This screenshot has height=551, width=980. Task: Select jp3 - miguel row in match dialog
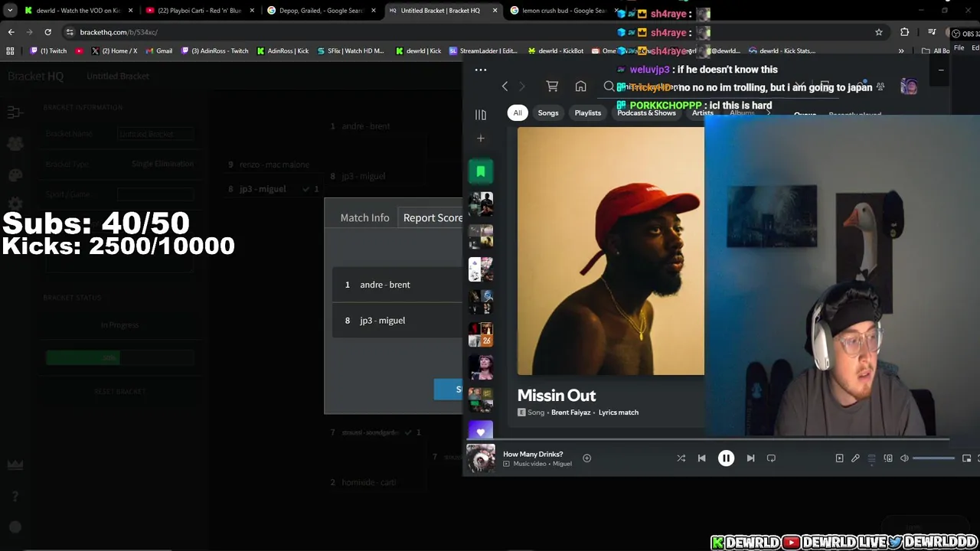pyautogui.click(x=397, y=321)
